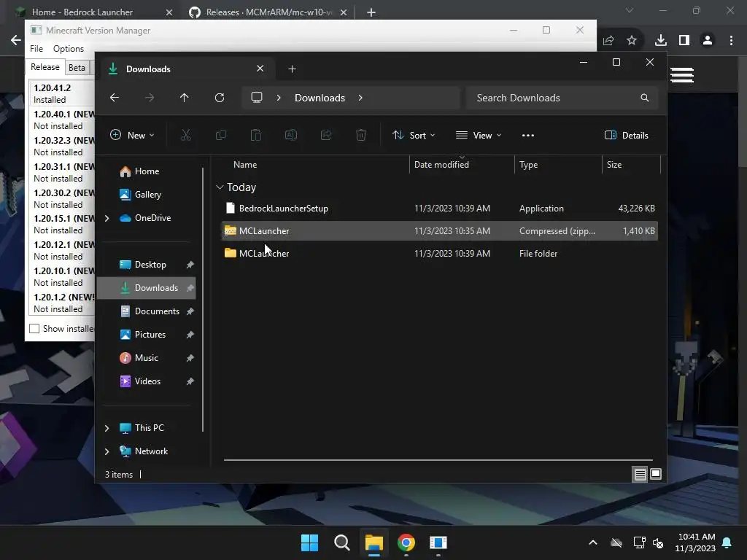Toggle the Details pane
Screen dimensions: 747x560
[x=626, y=135]
